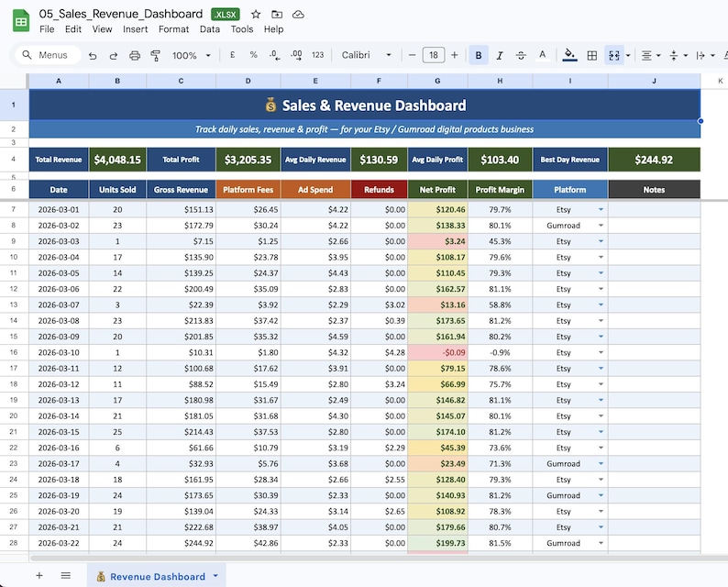The image size is (728, 587).
Task: Open the Tools menu
Action: click(242, 29)
